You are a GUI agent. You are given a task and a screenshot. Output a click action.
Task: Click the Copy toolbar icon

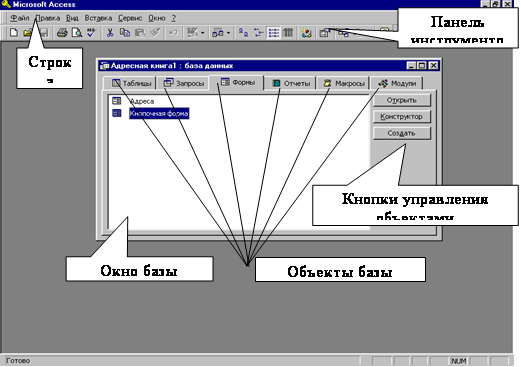[x=125, y=33]
